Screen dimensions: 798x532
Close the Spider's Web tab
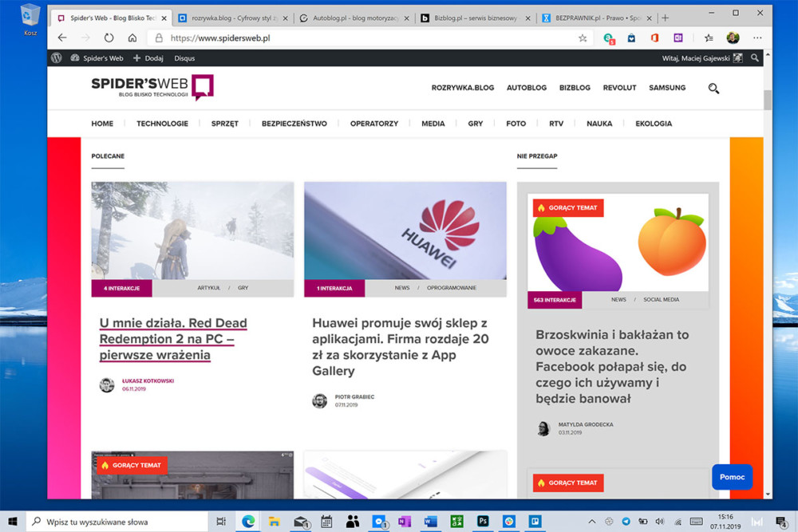tap(164, 18)
